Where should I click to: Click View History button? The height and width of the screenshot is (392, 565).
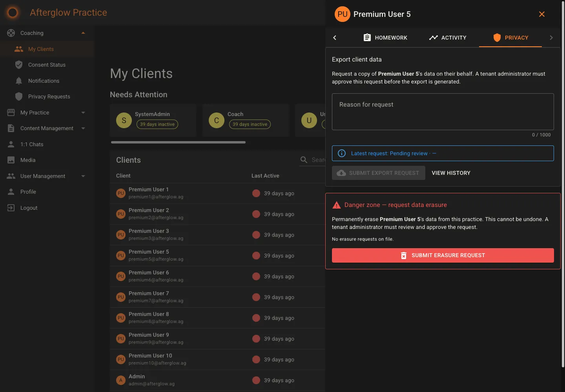[451, 173]
